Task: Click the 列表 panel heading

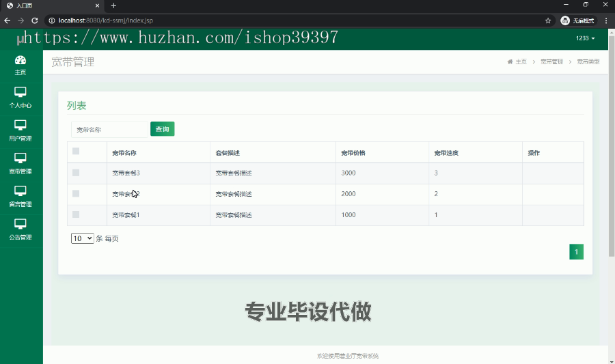Action: (x=77, y=105)
